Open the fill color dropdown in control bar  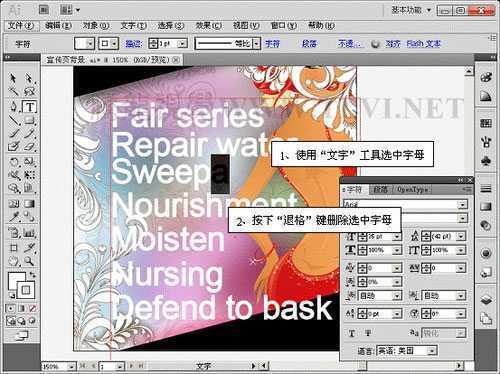tap(89, 43)
